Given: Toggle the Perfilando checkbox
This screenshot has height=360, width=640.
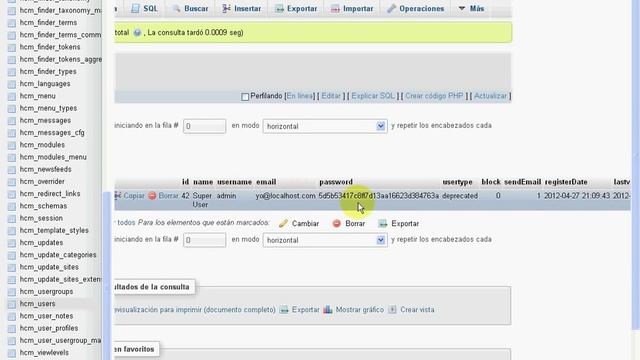Looking at the screenshot, I should 245,97.
